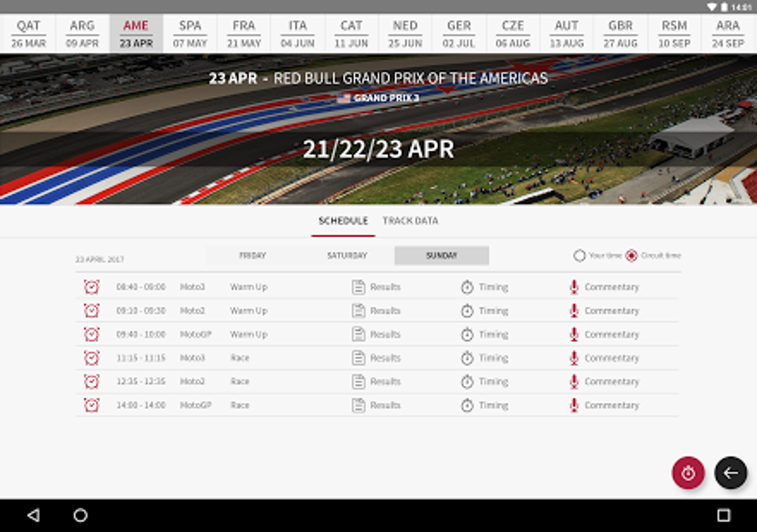The height and width of the screenshot is (532, 757).
Task: Tap the Android home navigation button
Action: 81,515
